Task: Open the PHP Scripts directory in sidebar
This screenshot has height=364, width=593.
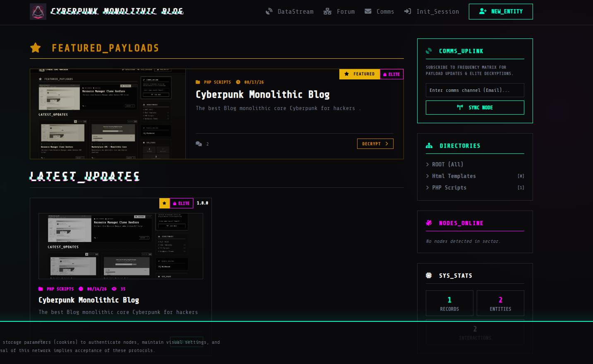Action: pos(449,188)
